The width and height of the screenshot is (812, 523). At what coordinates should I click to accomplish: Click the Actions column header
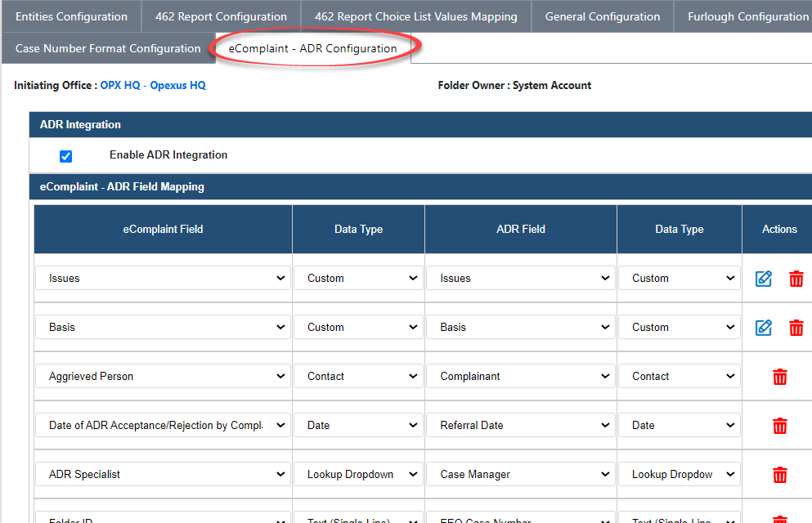[x=778, y=229]
